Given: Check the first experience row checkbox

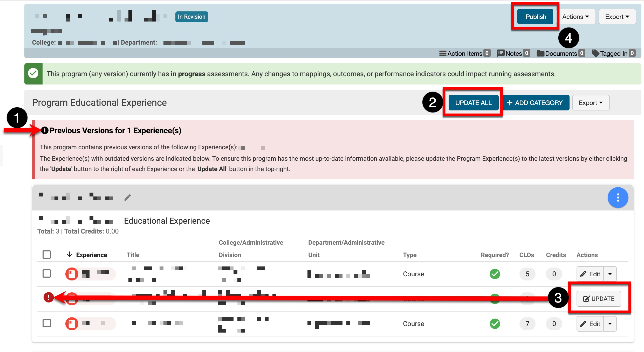Looking at the screenshot, I should click(x=47, y=274).
